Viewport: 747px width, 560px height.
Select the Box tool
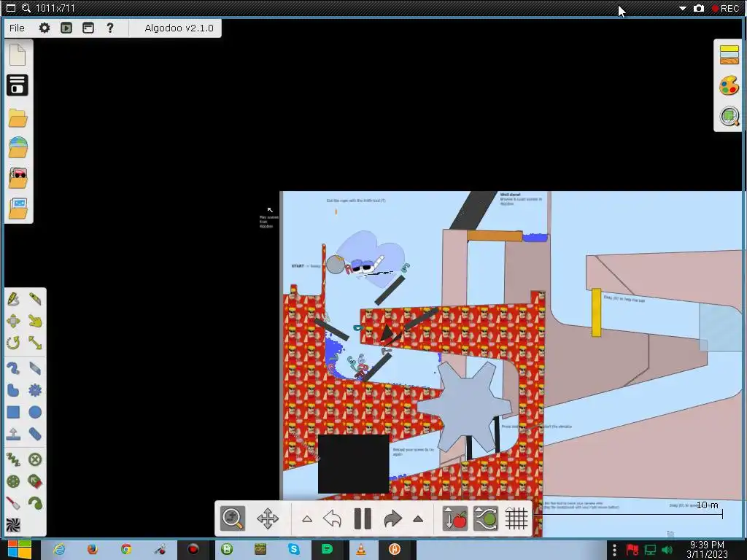pos(13,412)
